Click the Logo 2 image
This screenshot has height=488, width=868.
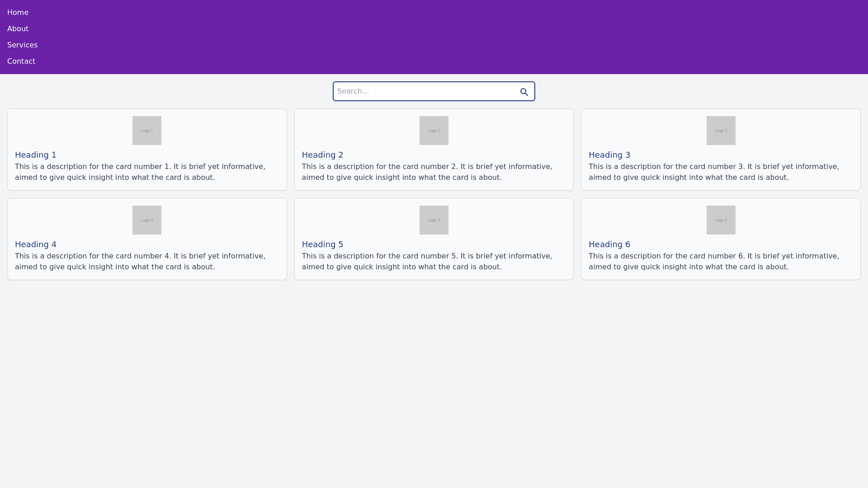click(x=434, y=131)
